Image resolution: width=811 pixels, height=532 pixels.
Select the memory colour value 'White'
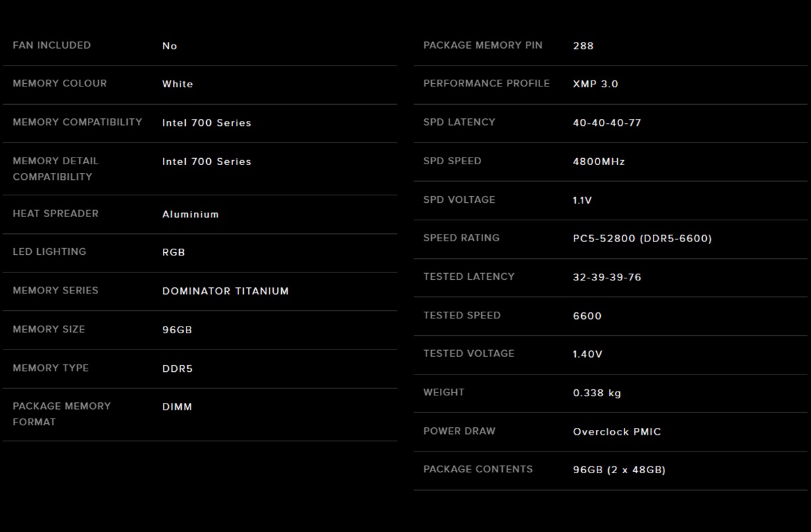(178, 84)
